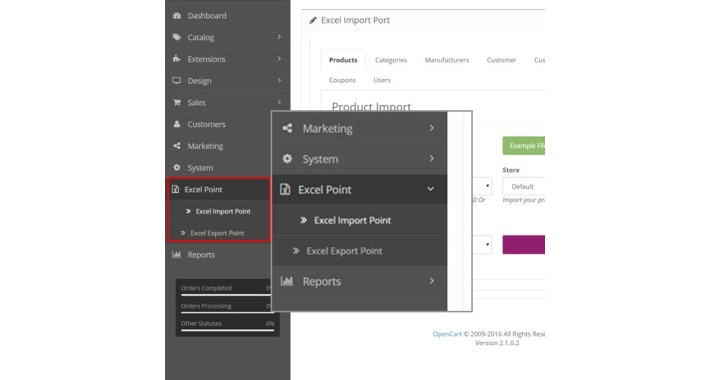Switch to the Users tab
The width and height of the screenshot is (710, 380).
click(382, 80)
